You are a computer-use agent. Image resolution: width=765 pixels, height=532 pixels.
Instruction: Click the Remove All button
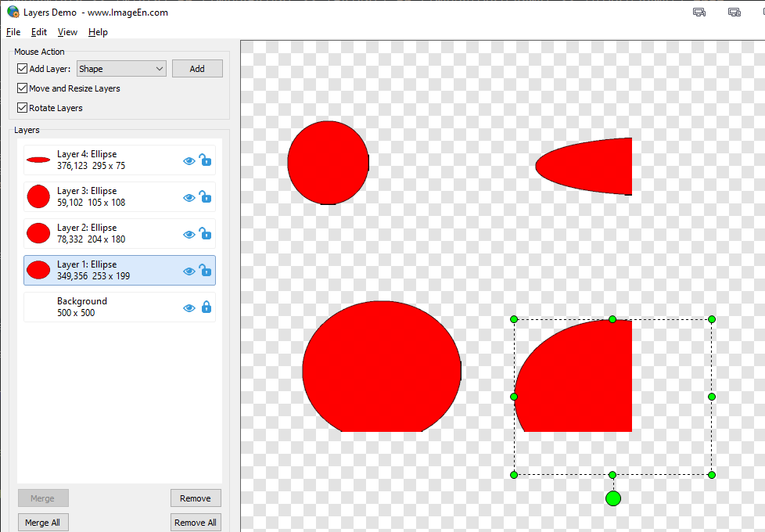click(x=196, y=523)
